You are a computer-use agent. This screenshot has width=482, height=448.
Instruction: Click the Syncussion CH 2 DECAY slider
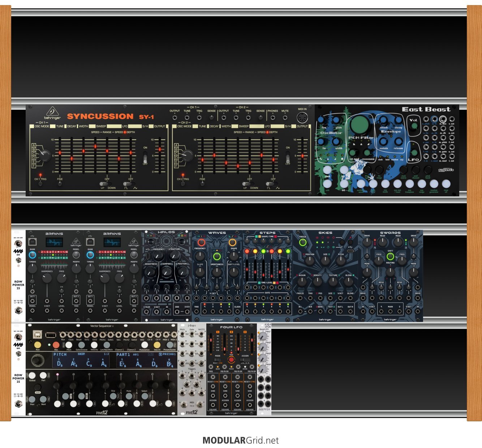point(214,155)
